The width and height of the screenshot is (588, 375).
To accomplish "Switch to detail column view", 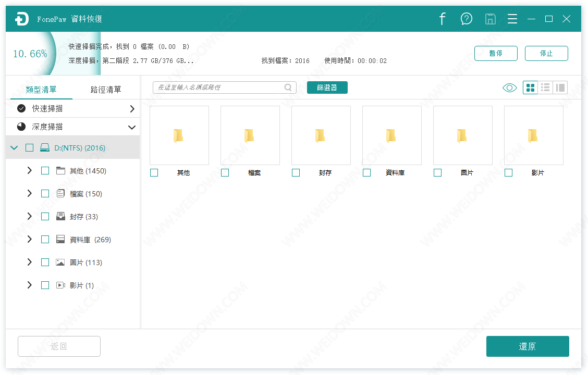I will [560, 87].
